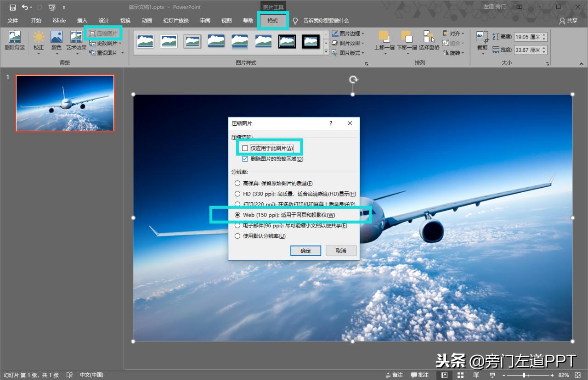Click the 上移一层 bring forward icon

[384, 38]
